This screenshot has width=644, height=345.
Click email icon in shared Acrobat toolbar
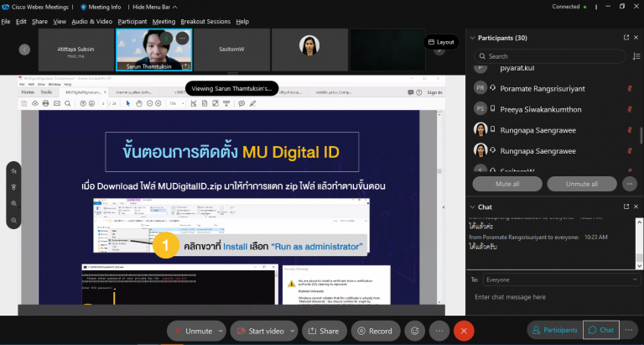(57, 103)
